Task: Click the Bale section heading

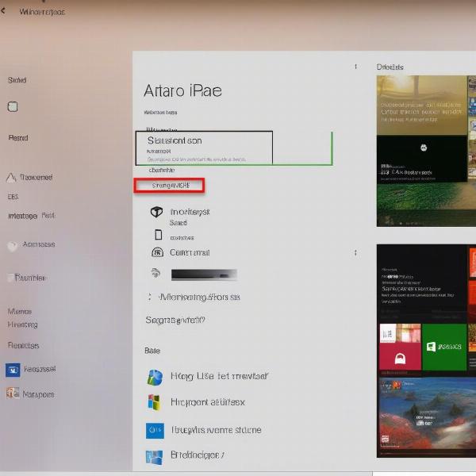Action: coord(152,351)
